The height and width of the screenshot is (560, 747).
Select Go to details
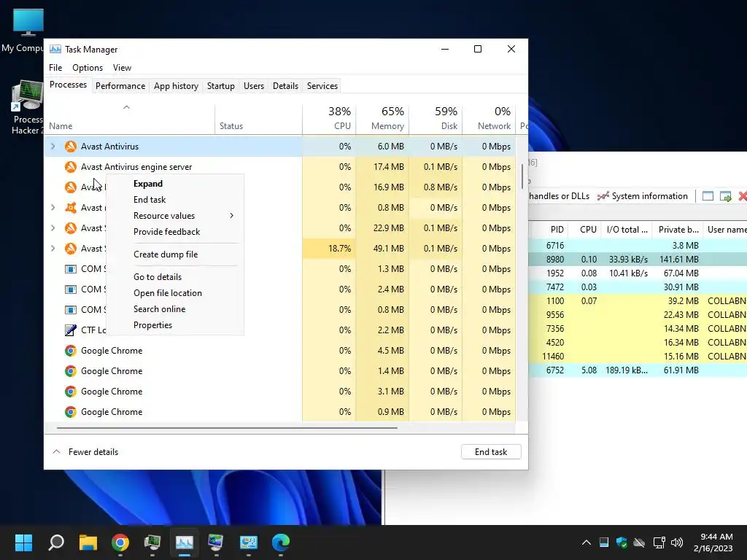(175, 277)
